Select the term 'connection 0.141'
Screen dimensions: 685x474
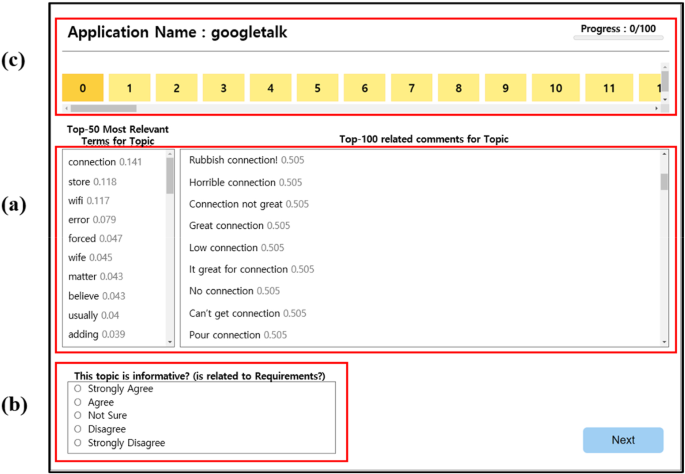105,162
